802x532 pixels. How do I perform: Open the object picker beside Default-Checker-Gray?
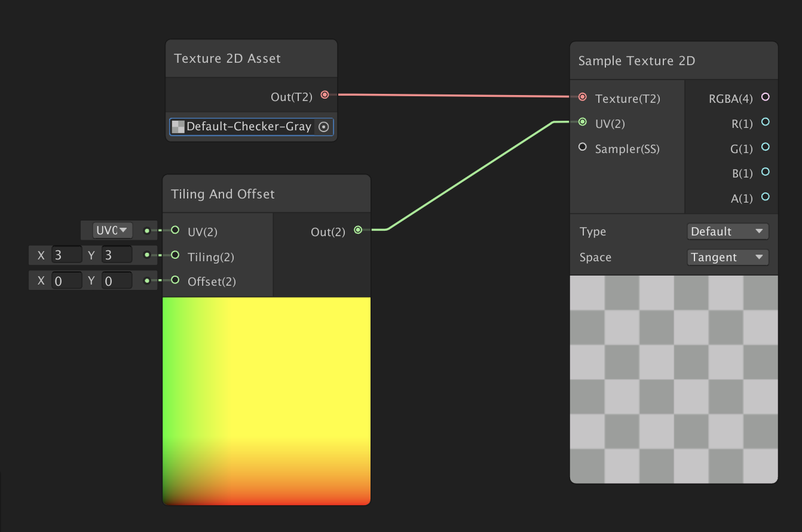tap(324, 127)
